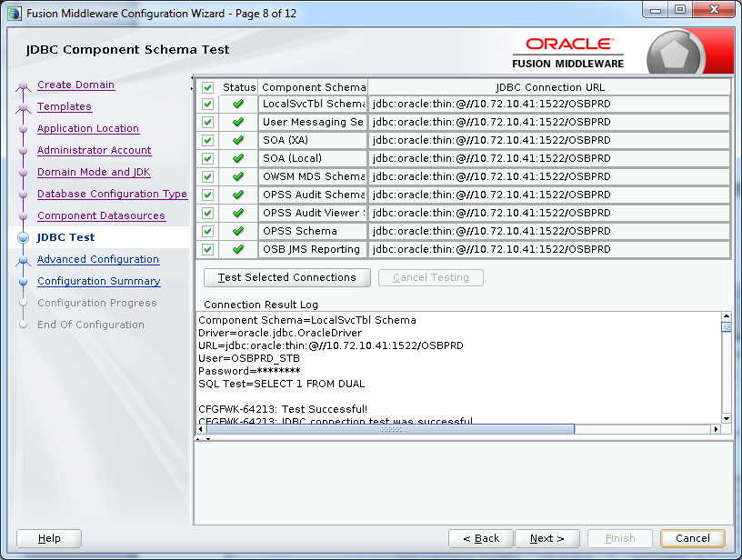The height and width of the screenshot is (560, 742).
Task: Jump to the Advanced Configuration step
Action: 98,259
